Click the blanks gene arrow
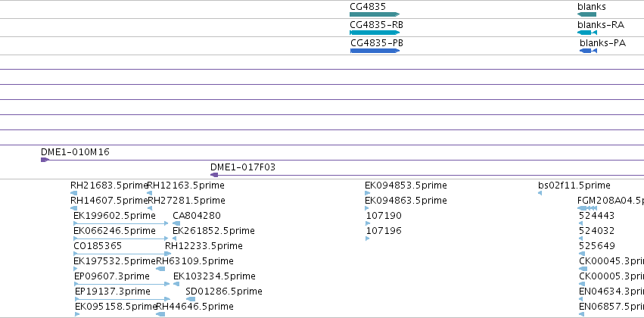Viewport: 644px width, 318px height. pos(586,14)
